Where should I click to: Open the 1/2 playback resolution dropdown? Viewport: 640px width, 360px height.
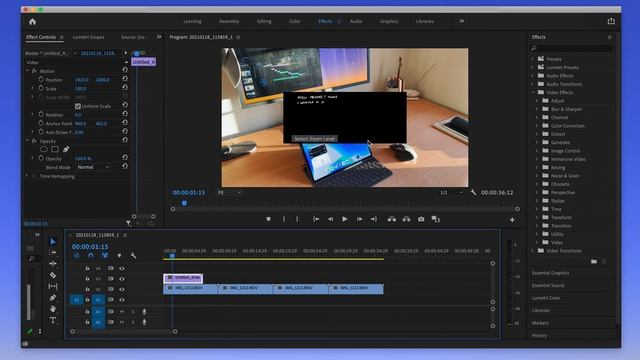(452, 192)
